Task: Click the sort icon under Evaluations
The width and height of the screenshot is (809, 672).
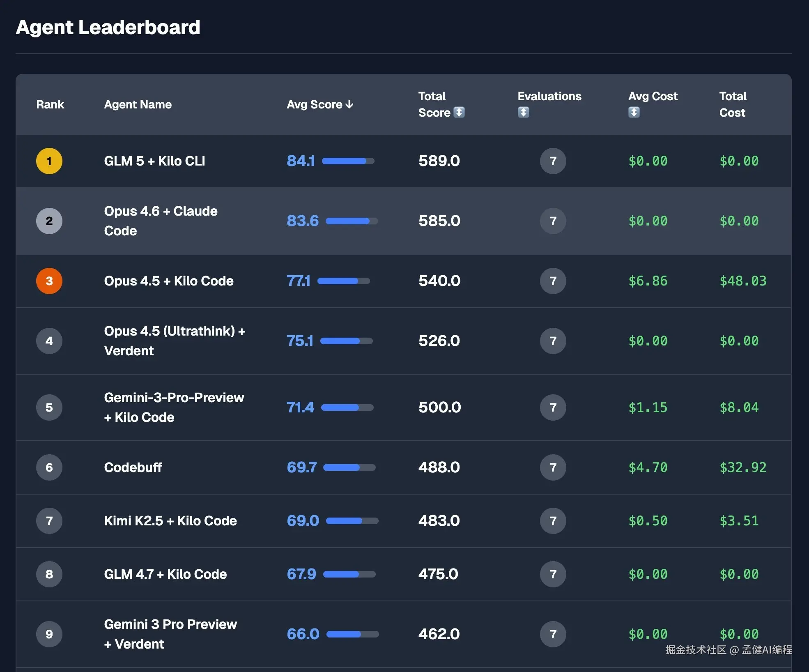Action: tap(523, 113)
